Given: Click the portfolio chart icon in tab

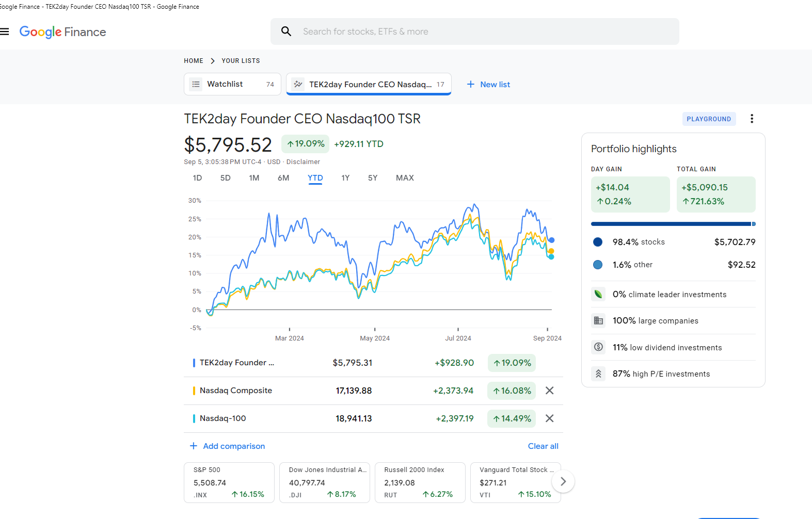Looking at the screenshot, I should coord(298,84).
